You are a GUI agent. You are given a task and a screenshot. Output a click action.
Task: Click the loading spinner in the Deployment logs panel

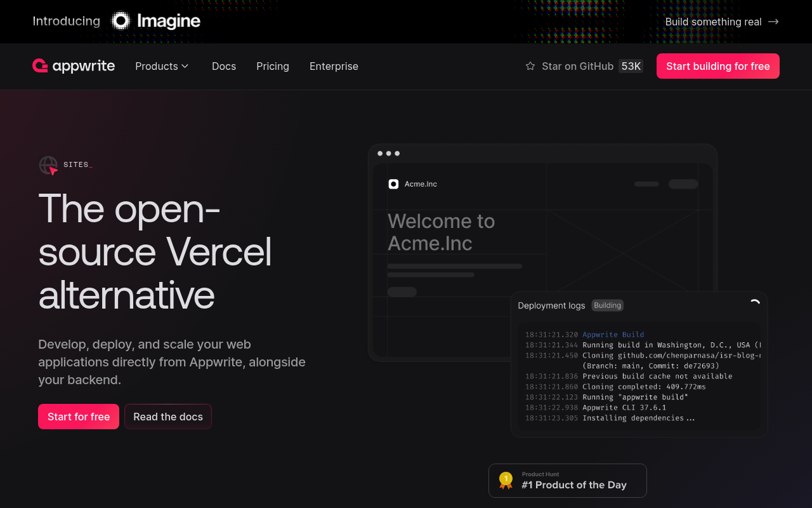click(x=754, y=302)
